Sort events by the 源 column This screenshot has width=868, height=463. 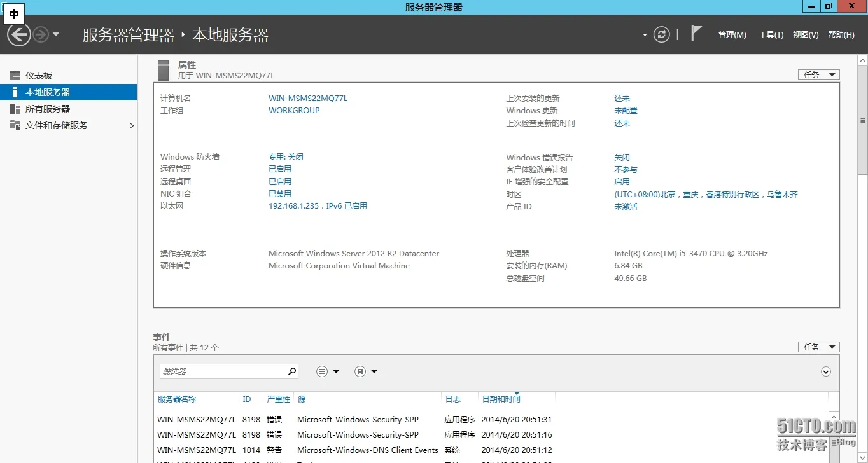click(302, 399)
